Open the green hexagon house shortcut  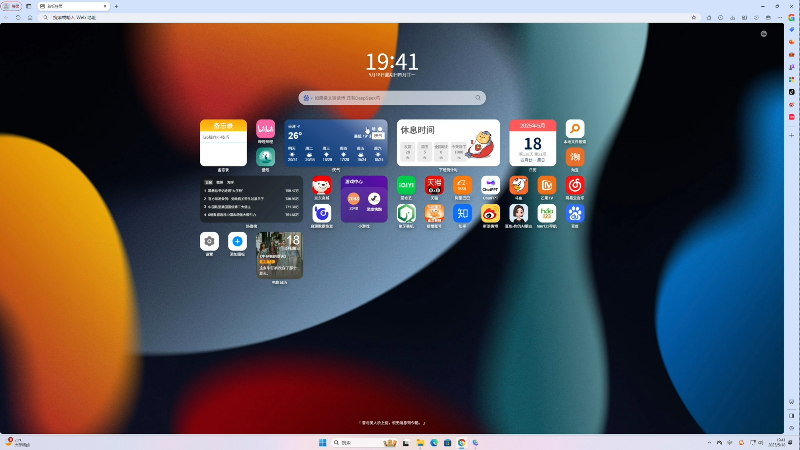[406, 213]
